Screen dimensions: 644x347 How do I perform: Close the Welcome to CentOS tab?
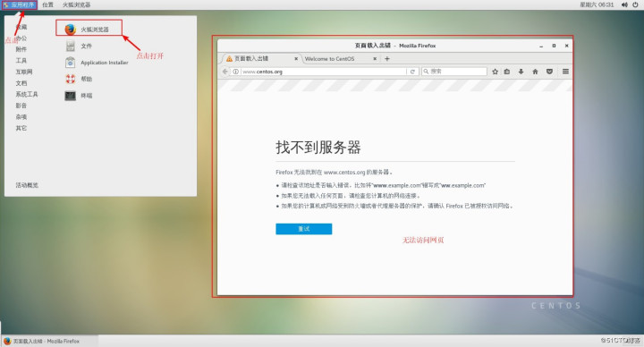tap(375, 59)
